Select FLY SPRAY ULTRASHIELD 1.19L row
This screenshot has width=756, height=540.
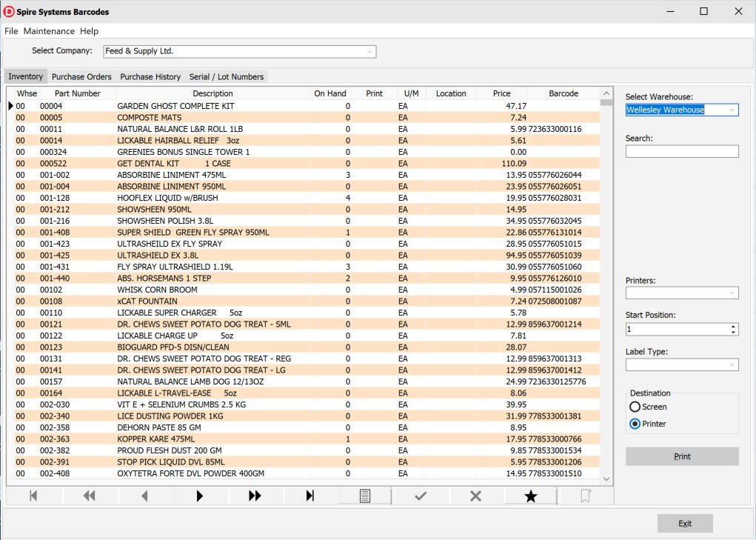[307, 267]
